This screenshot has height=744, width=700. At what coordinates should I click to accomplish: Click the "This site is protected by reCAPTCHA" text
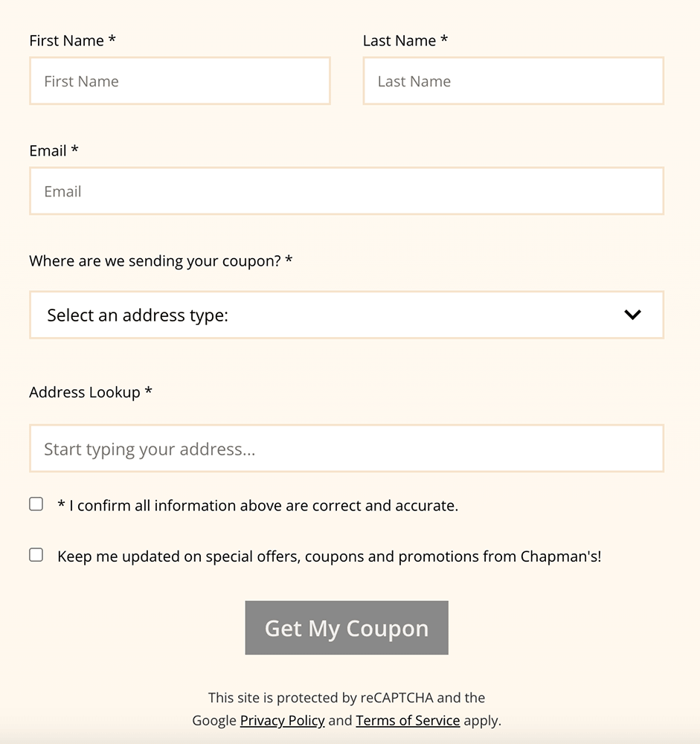coord(347,698)
